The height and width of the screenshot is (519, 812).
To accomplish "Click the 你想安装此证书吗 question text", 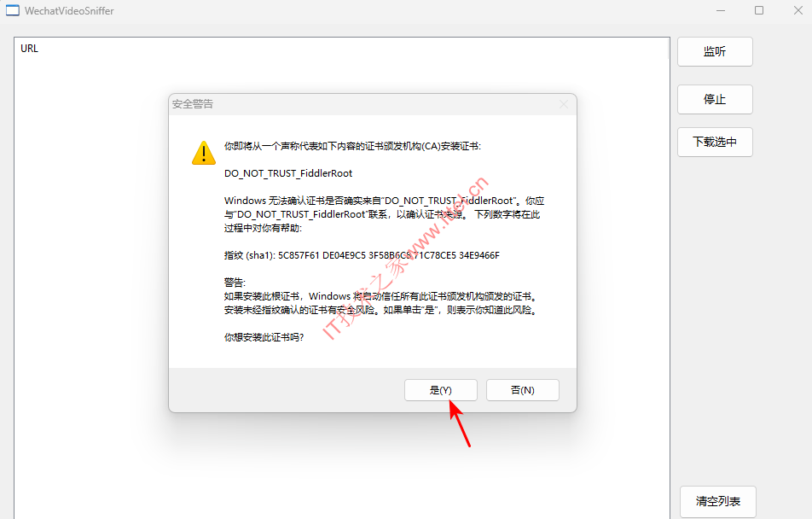I will (x=264, y=337).
